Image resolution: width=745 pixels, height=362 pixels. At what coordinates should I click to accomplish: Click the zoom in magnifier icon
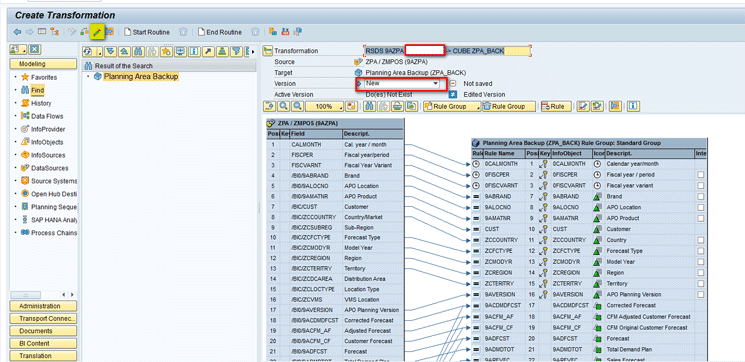[x=284, y=106]
